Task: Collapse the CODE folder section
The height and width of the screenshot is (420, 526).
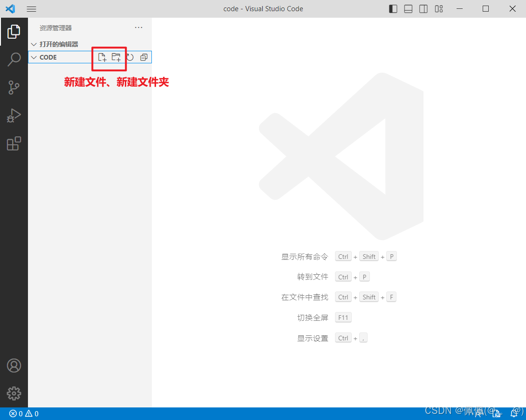Action: point(34,57)
